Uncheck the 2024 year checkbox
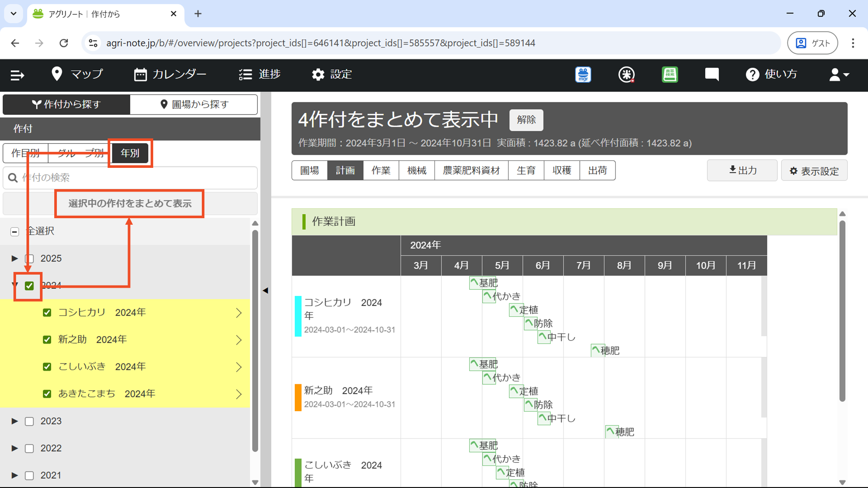The width and height of the screenshot is (868, 488). 30,286
